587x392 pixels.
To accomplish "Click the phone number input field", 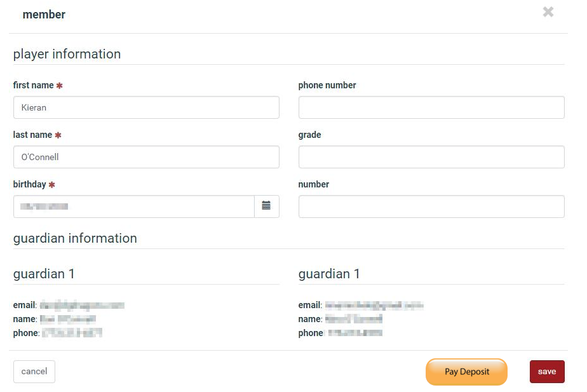I will [431, 107].
